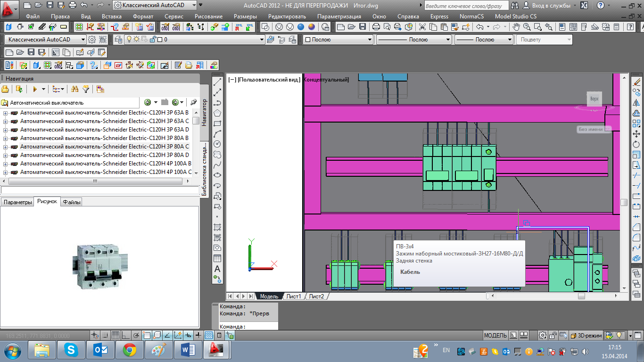Click the keyword search input field
Viewport: 644px width, 362px height.
pos(466,6)
